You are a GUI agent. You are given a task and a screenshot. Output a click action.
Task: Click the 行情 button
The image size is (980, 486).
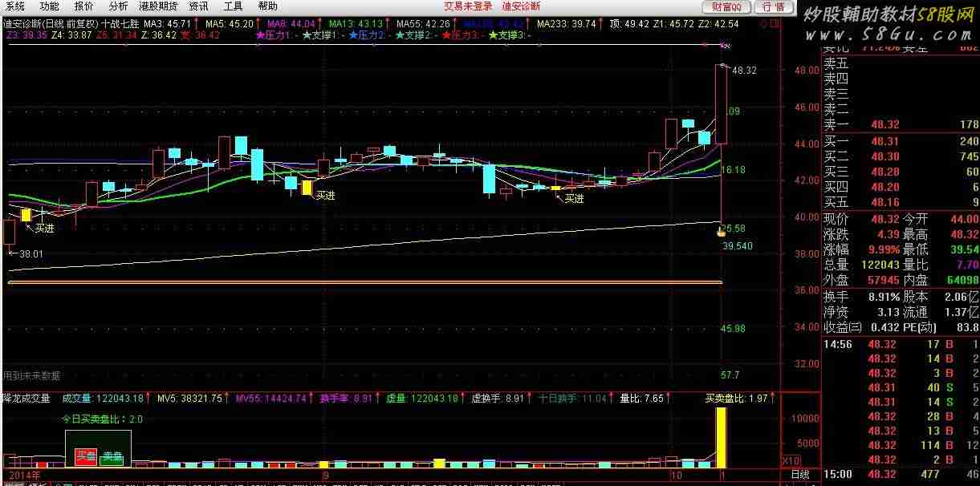pos(773,7)
